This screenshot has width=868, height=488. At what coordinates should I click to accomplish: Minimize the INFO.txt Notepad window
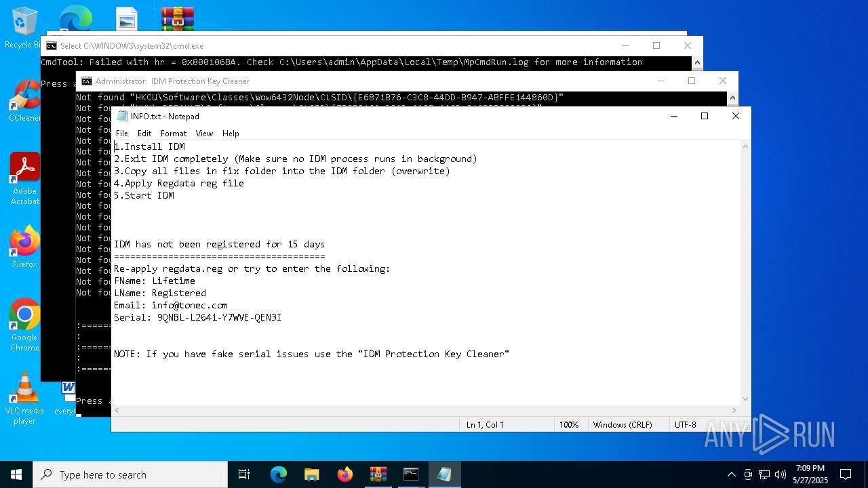(x=673, y=116)
